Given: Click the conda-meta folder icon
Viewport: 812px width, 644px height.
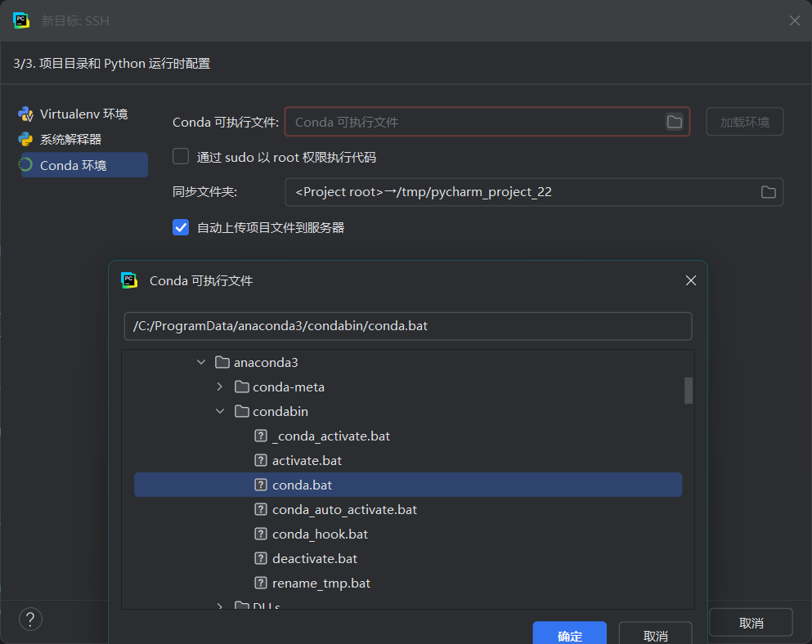Looking at the screenshot, I should 242,387.
